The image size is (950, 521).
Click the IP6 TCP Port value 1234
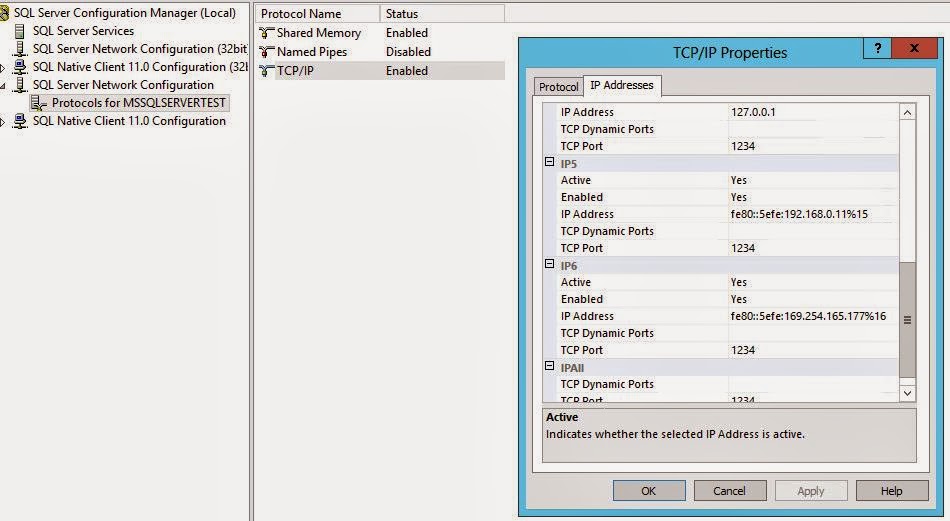tap(743, 350)
